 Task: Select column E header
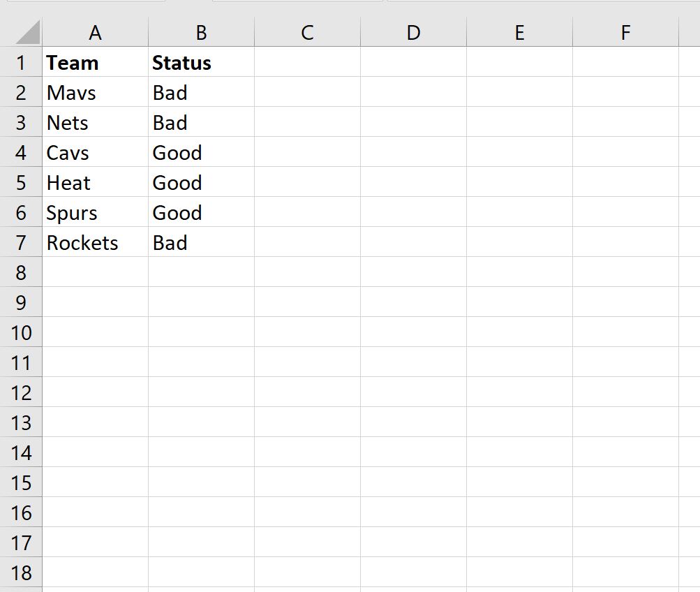(x=520, y=32)
